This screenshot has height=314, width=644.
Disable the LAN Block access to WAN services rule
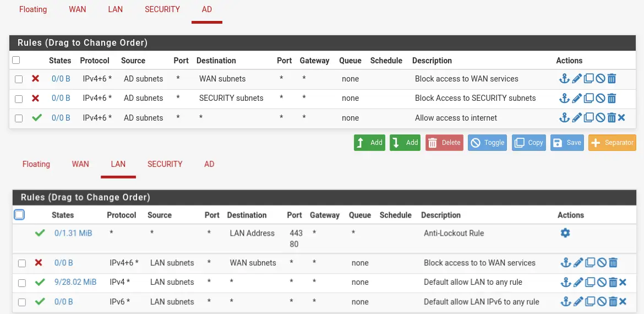pyautogui.click(x=602, y=263)
